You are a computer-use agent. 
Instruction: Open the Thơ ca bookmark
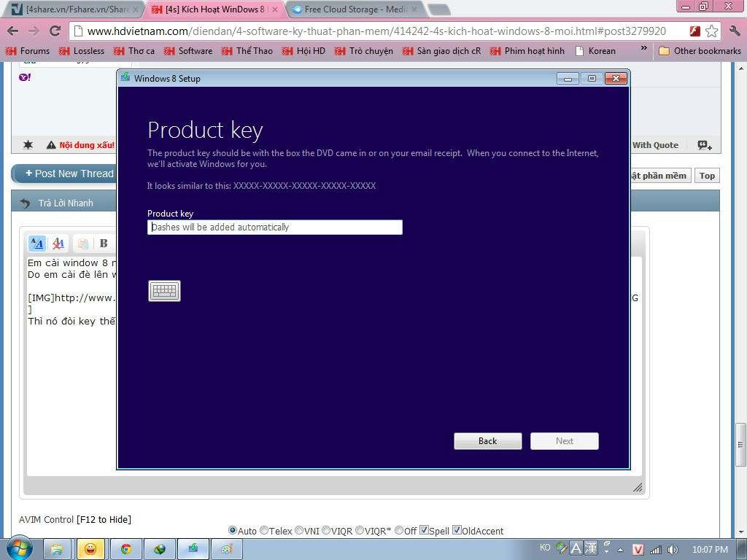[134, 51]
